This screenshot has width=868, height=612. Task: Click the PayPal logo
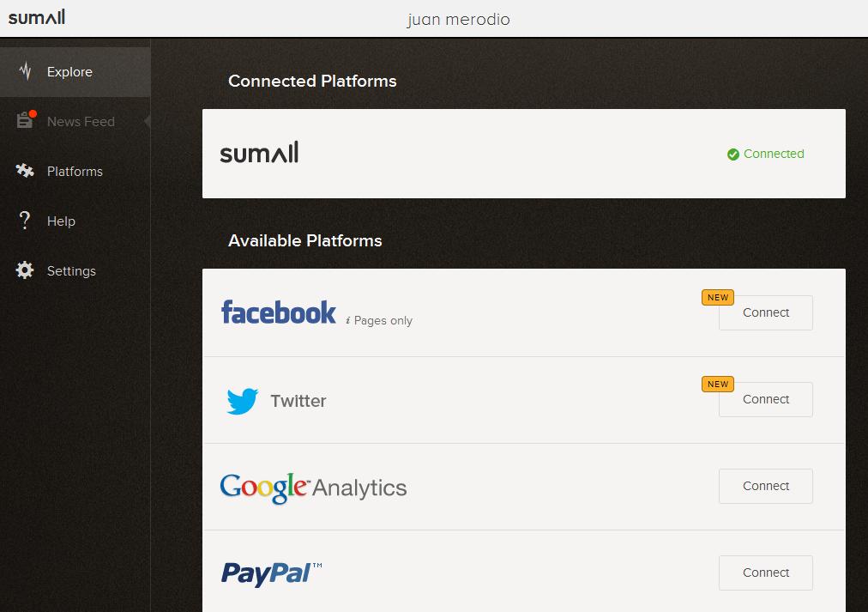pyautogui.click(x=271, y=573)
